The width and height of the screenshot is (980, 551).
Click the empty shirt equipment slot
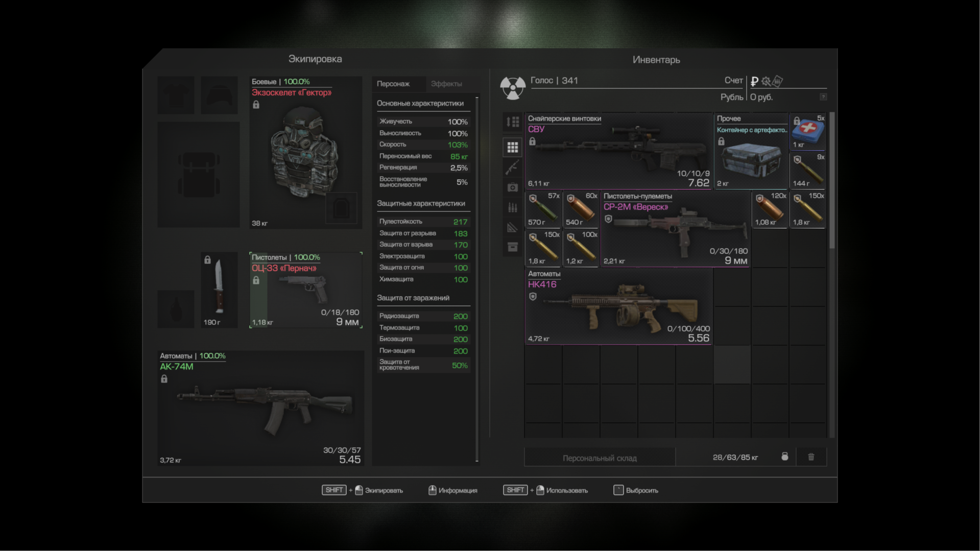[176, 95]
